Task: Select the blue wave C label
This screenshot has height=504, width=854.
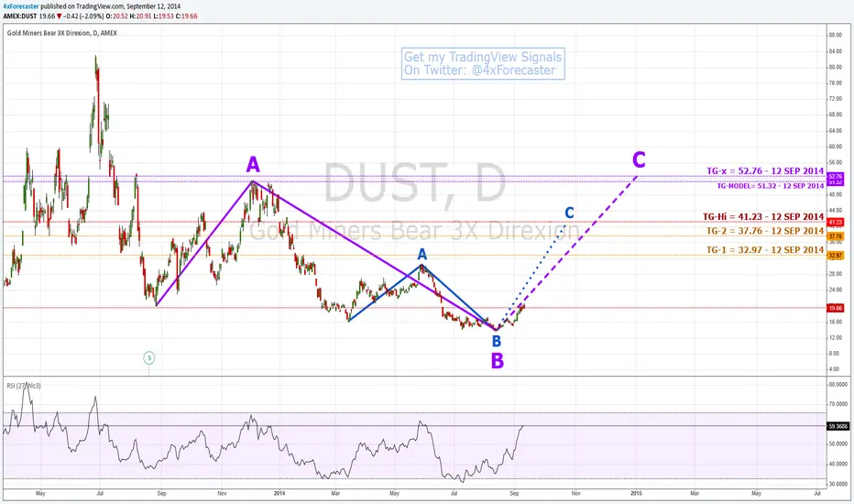Action: 569,213
